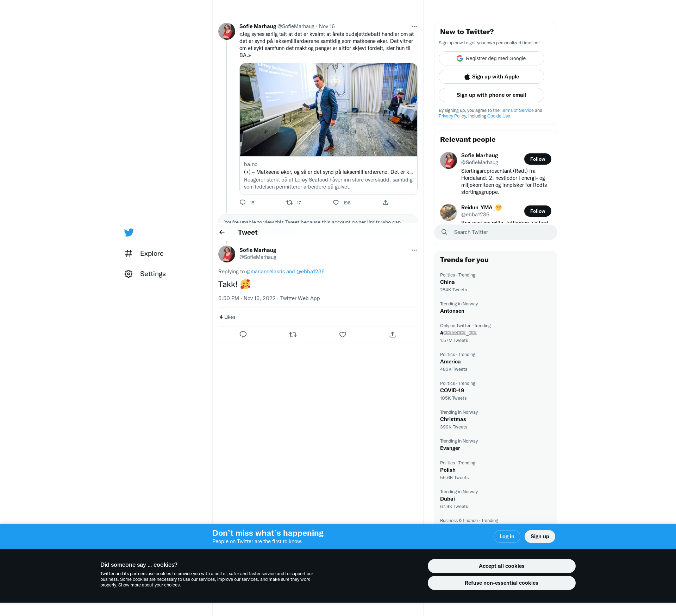Image resolution: width=676 pixels, height=616 pixels.
Task: Click the 6:50 PM Nov 16, 2022 timestamp
Action: 247,298
